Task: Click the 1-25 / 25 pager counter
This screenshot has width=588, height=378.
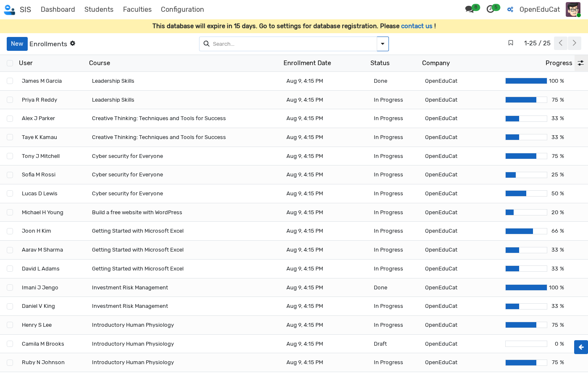Action: click(x=537, y=43)
